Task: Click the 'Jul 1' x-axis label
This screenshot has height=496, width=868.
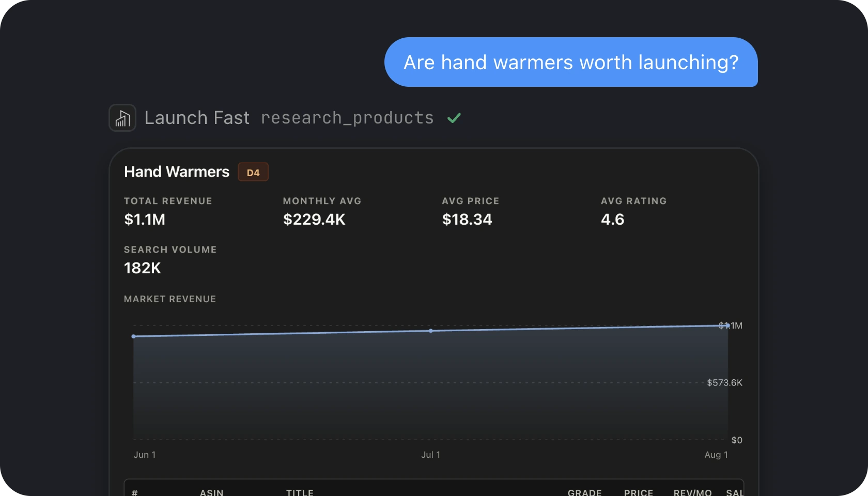Action: [431, 455]
